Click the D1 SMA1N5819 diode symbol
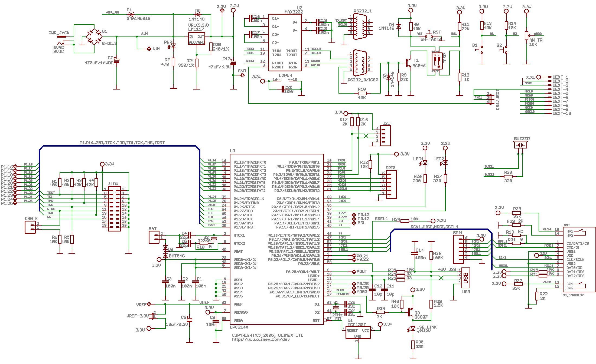 tap(131, 14)
